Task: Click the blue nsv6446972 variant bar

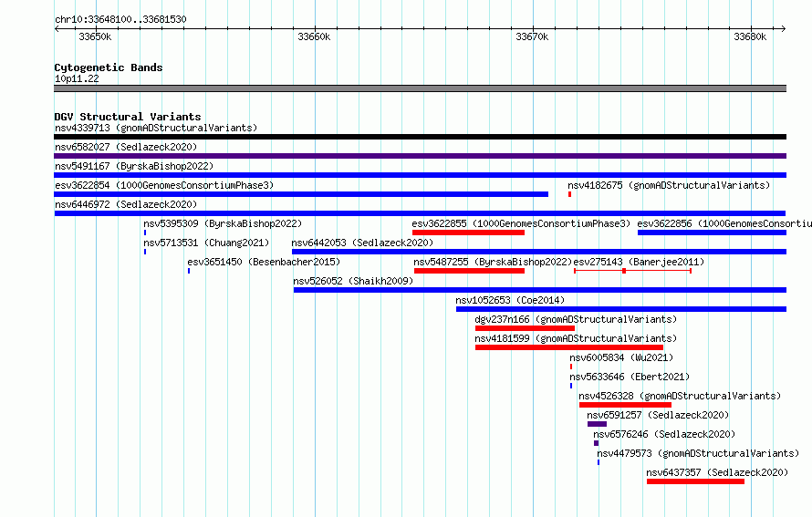Action: coord(420,213)
